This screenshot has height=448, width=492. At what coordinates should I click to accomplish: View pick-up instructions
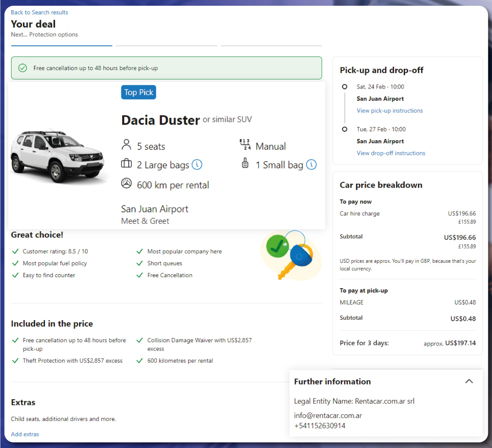[389, 111]
